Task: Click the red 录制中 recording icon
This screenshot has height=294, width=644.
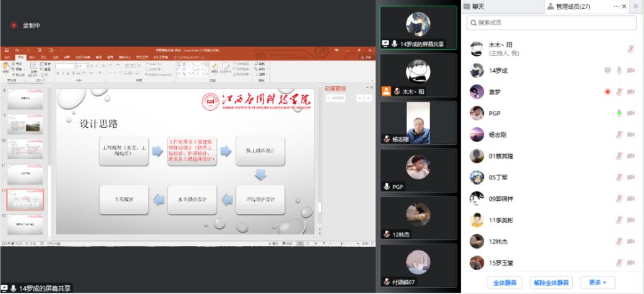Action: coord(13,26)
